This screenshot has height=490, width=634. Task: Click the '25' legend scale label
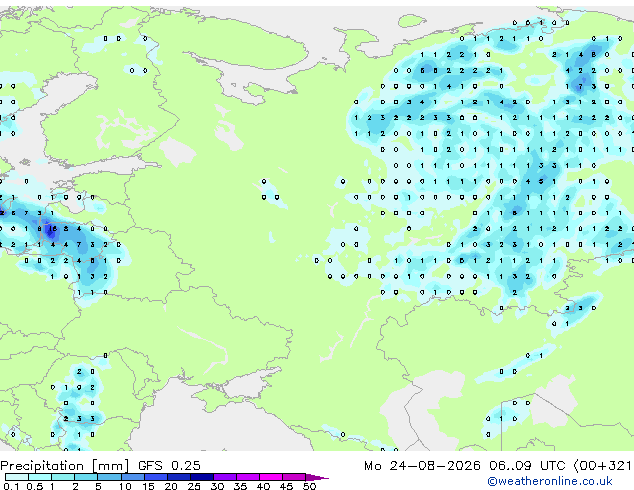pyautogui.click(x=194, y=486)
